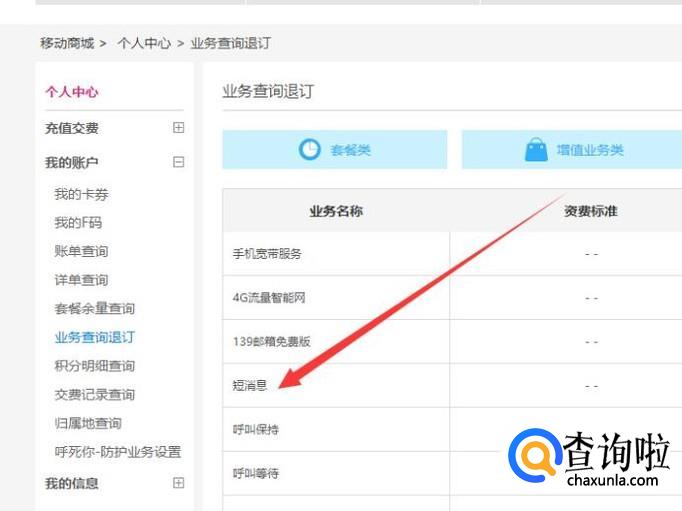
Task: Click the 业务名称 column header
Action: tap(336, 211)
